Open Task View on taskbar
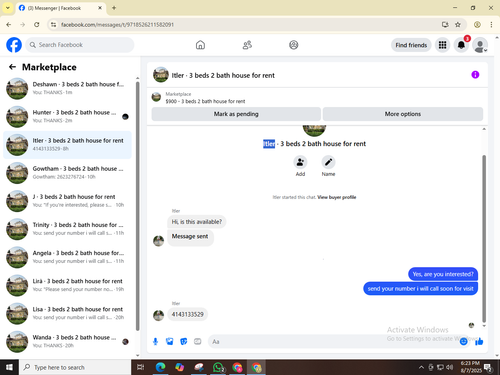The height and width of the screenshot is (375, 500). (x=141, y=367)
